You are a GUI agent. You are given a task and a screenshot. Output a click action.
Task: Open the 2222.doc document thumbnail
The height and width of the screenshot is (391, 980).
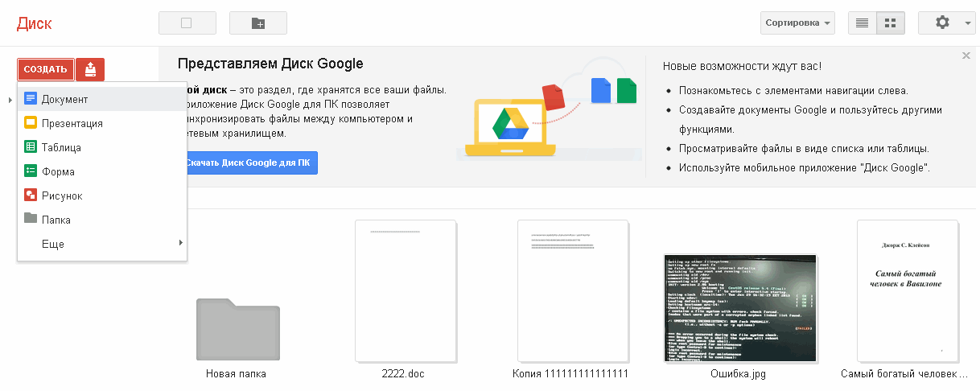coord(405,291)
